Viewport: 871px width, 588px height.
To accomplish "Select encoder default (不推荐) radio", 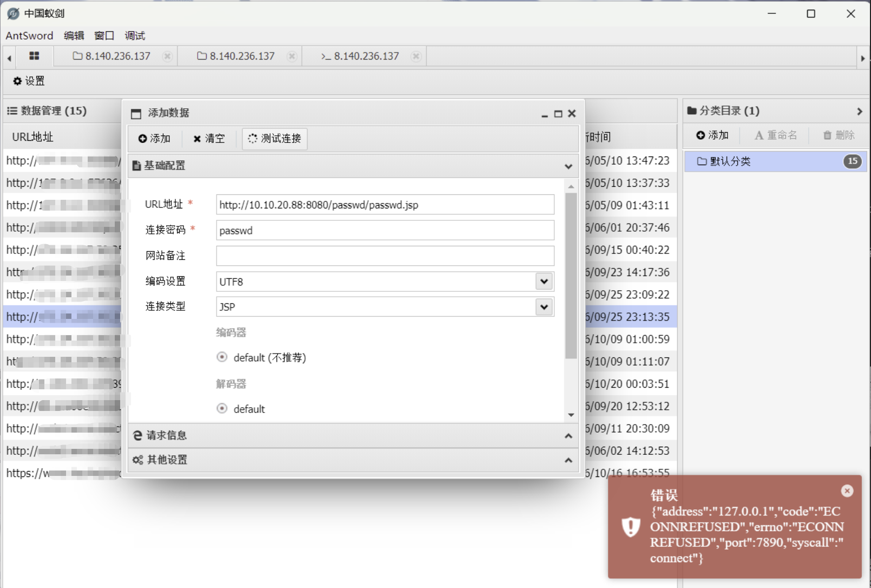I will coord(222,357).
